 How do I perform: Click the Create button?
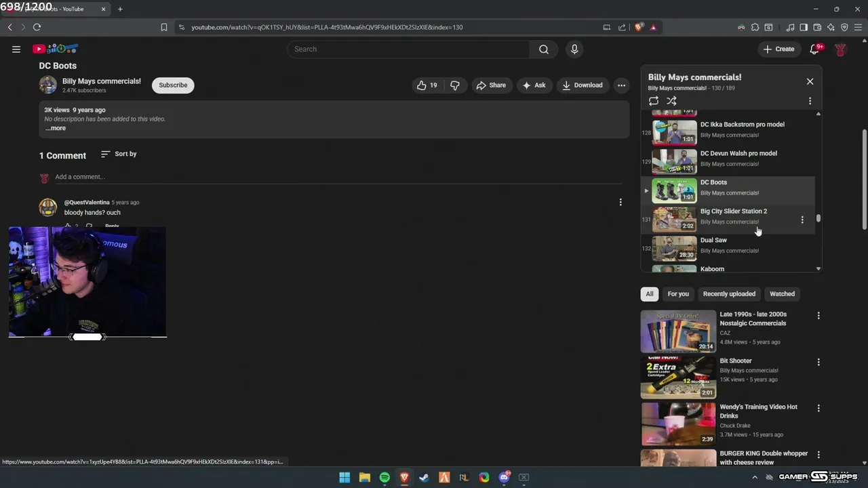coord(778,49)
